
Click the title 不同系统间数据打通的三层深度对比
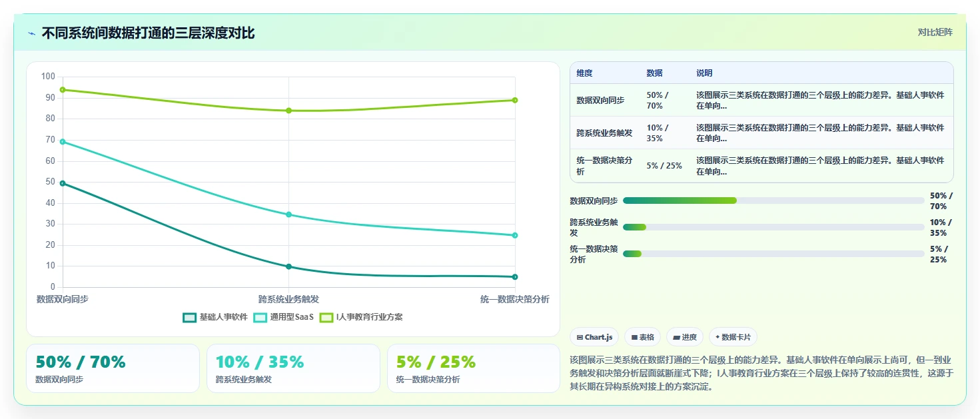tap(148, 33)
